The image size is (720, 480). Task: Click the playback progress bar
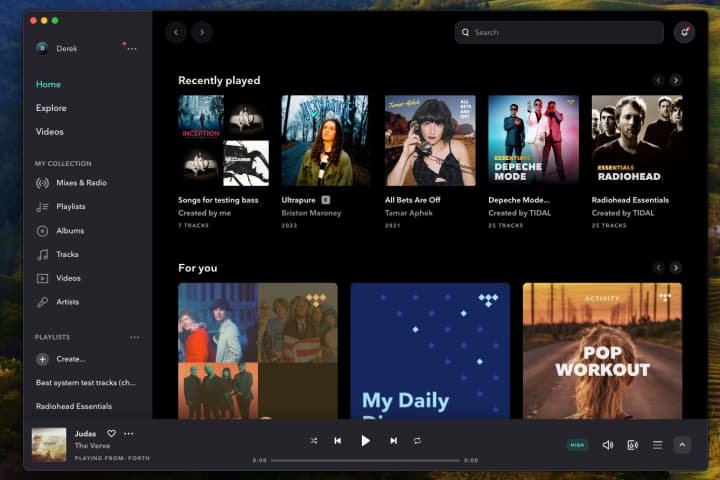tap(365, 460)
